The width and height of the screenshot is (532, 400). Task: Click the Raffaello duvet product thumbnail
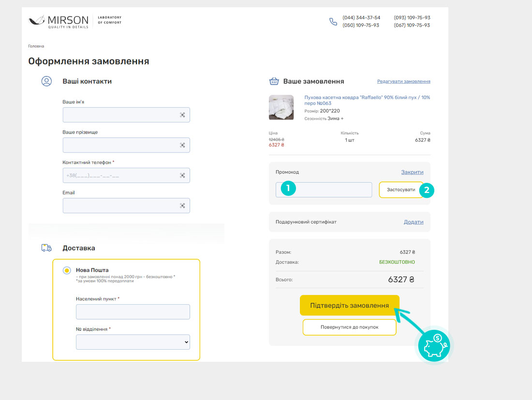281,107
